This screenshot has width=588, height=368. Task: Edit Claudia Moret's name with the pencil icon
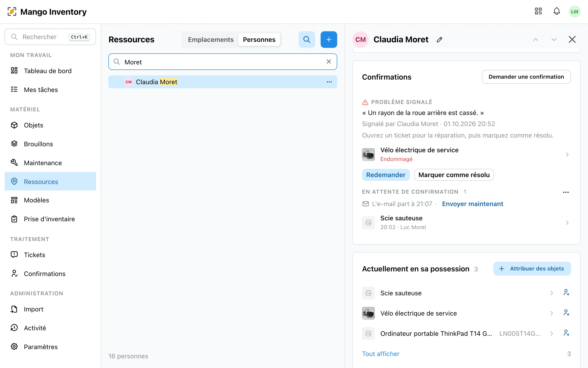439,40
